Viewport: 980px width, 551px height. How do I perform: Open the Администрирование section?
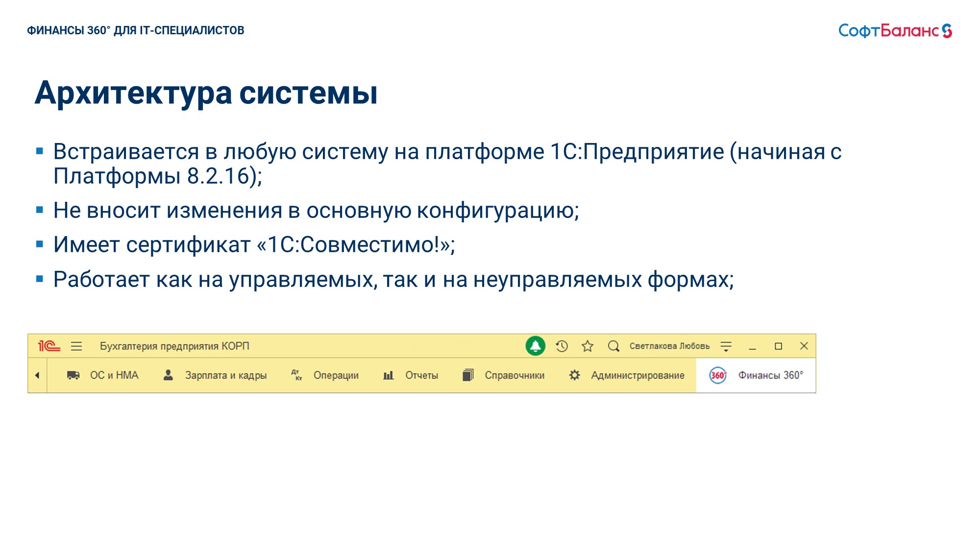pos(638,376)
